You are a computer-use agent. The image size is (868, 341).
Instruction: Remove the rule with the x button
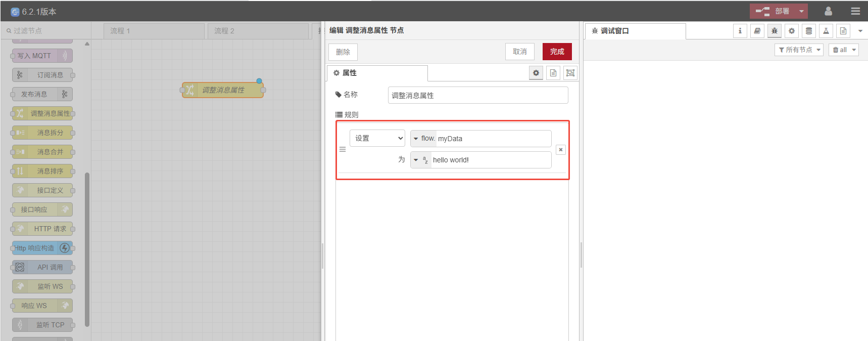(560, 150)
